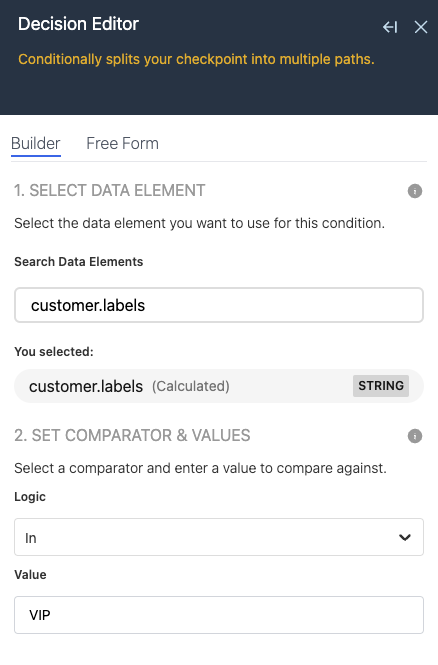Viewport: 438px width, 665px height.
Task: Switch to the Builder tab
Action: tap(36, 143)
